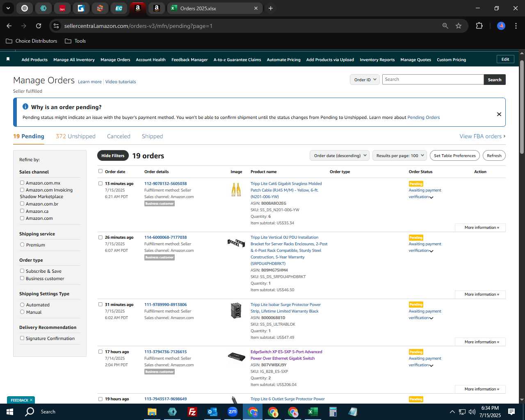This screenshot has width=525, height=420.
Task: Switch to the Shipped tab
Action: click(x=152, y=136)
